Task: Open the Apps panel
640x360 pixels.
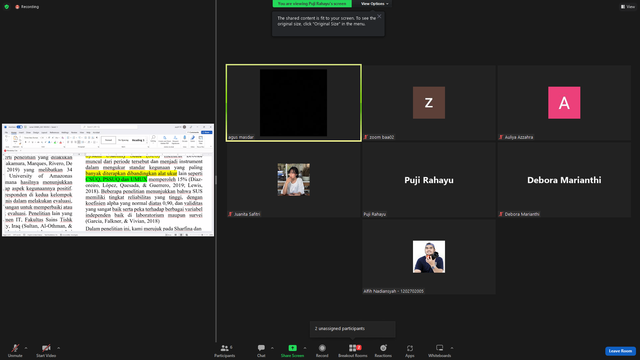Action: pos(410,350)
